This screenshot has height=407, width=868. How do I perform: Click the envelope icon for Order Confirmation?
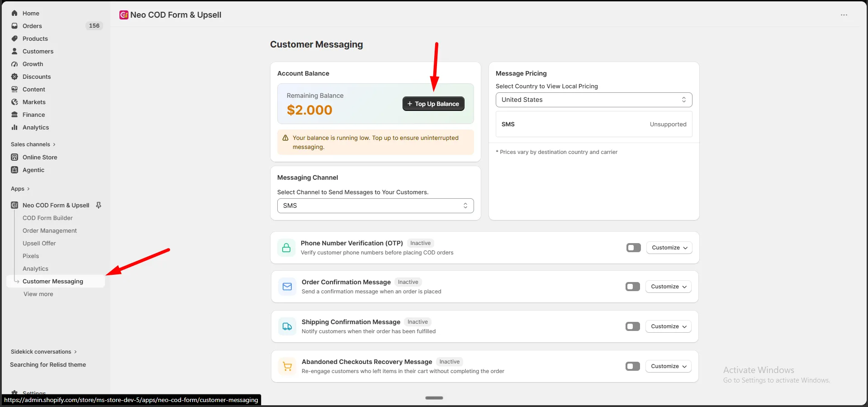(x=287, y=287)
